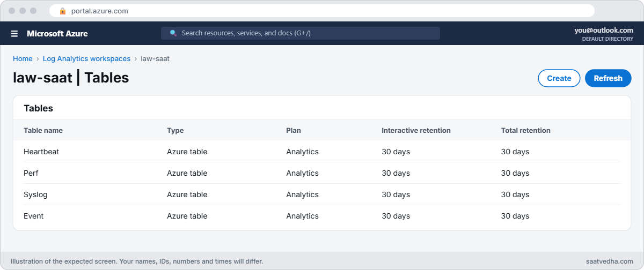The width and height of the screenshot is (644, 270).
Task: Click the Interactive retention column header
Action: pos(416,130)
